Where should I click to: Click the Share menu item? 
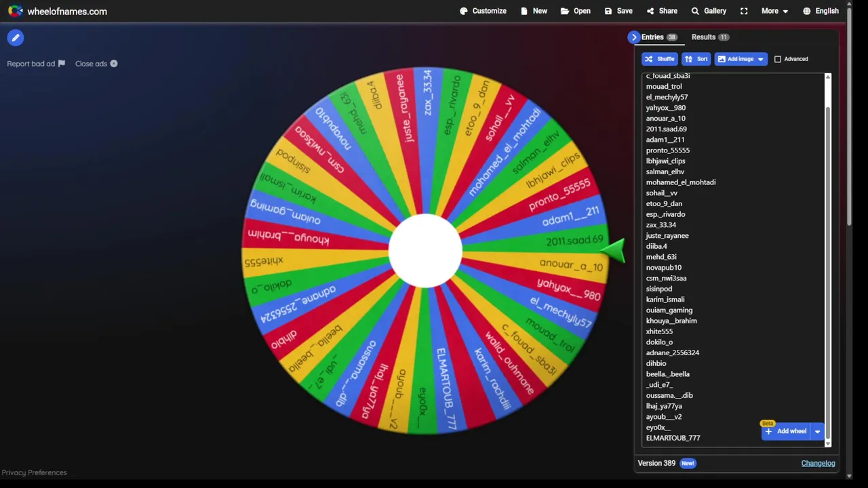[x=662, y=11]
